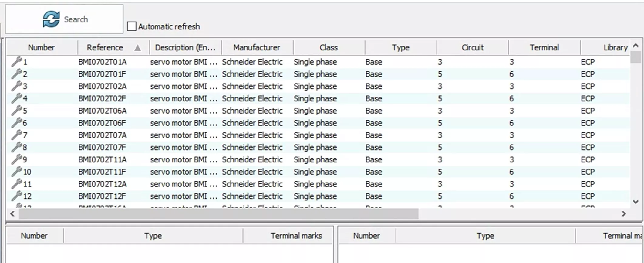Click the vertical scrollbar thumb
The height and width of the screenshot is (263, 644).
point(636,57)
